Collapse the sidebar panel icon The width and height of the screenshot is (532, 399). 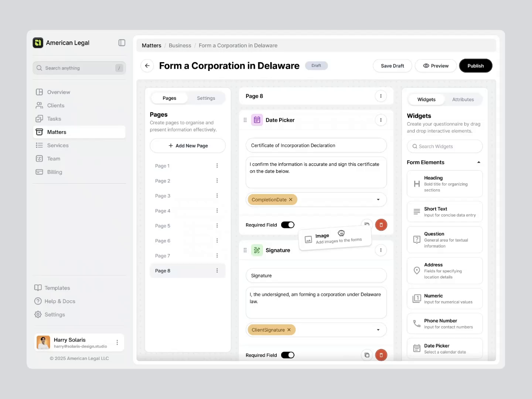pos(122,43)
